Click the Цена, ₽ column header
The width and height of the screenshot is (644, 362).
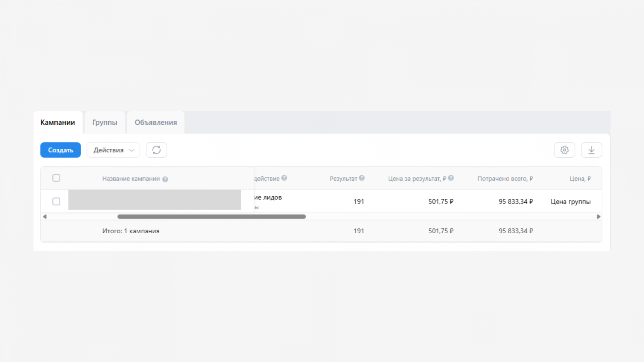[x=580, y=179]
